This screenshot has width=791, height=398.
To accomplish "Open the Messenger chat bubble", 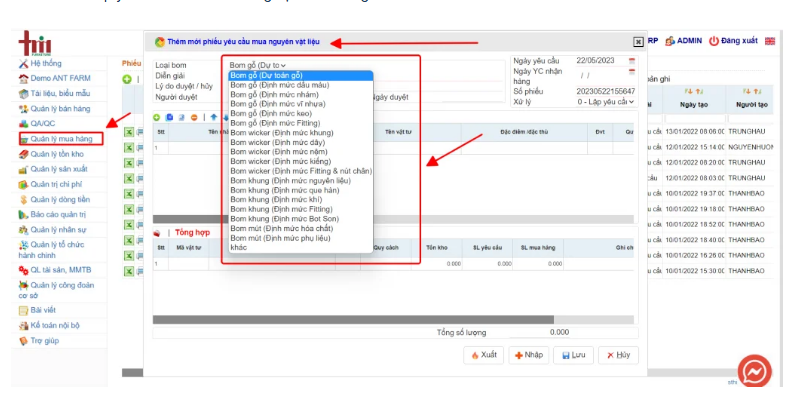I will [x=755, y=372].
